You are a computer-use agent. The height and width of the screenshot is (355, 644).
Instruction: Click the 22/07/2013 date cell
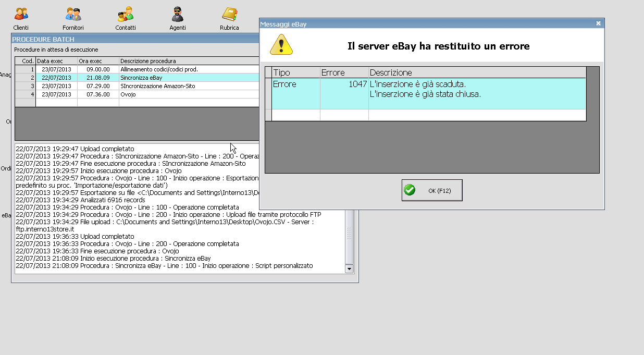point(56,77)
